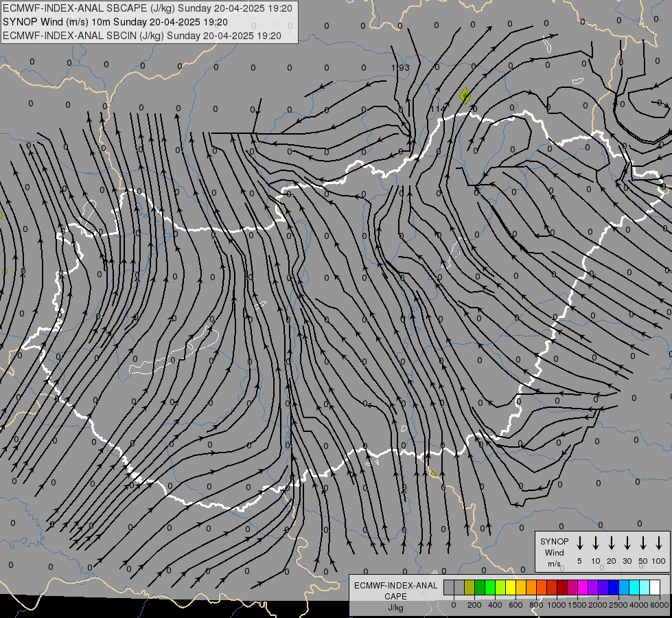Click the dark red swatch right of 1000
This screenshot has height=618, width=672.
pyautogui.click(x=562, y=587)
